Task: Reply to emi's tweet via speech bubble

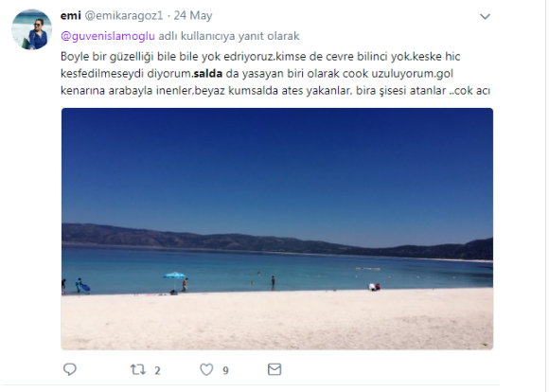Action: tap(70, 369)
